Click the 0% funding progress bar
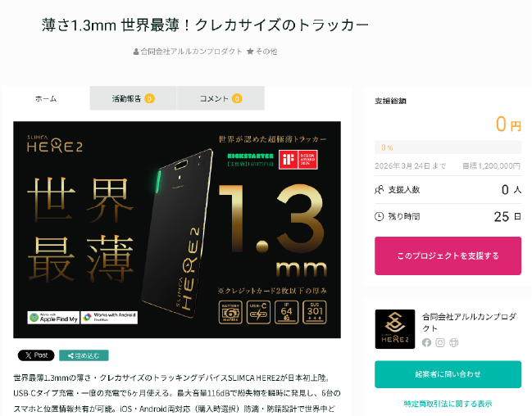Viewport: 532px width, 416px height. click(448, 147)
